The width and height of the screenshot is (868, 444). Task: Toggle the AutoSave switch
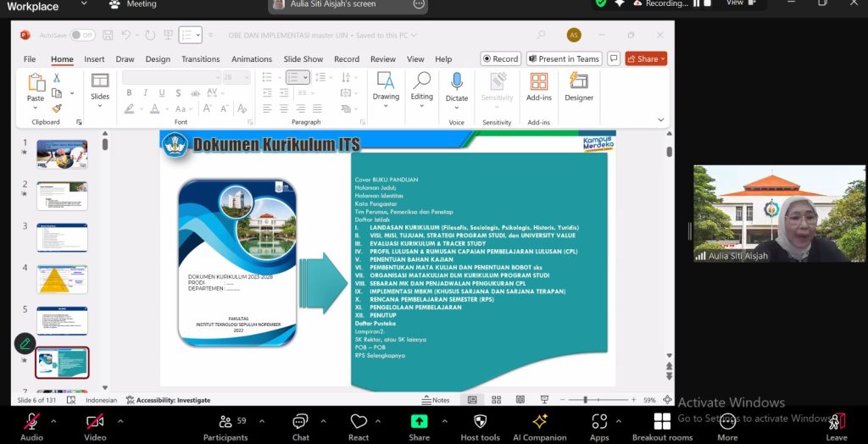[x=82, y=36]
